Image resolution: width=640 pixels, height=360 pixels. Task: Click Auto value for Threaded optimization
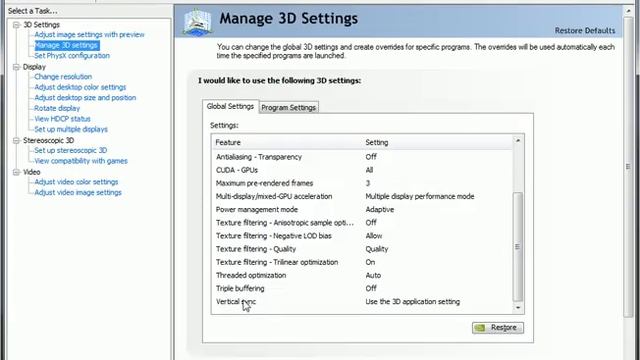(373, 276)
